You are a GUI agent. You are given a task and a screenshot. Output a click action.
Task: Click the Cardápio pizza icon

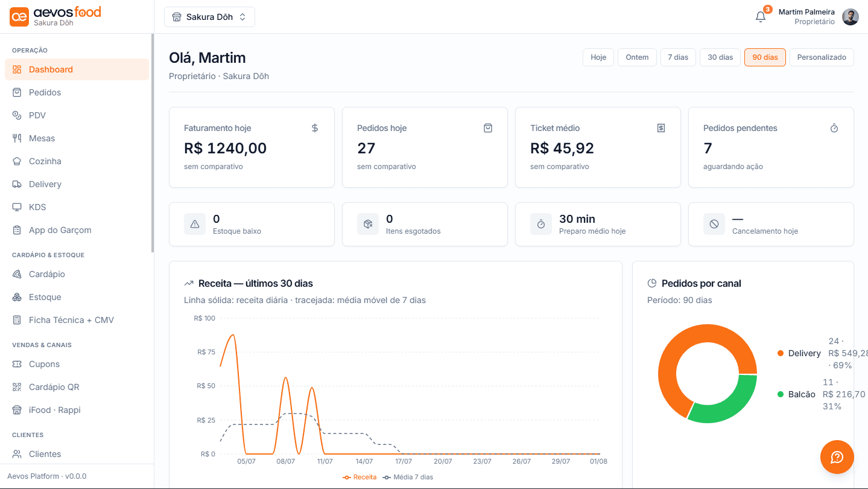[x=17, y=274]
